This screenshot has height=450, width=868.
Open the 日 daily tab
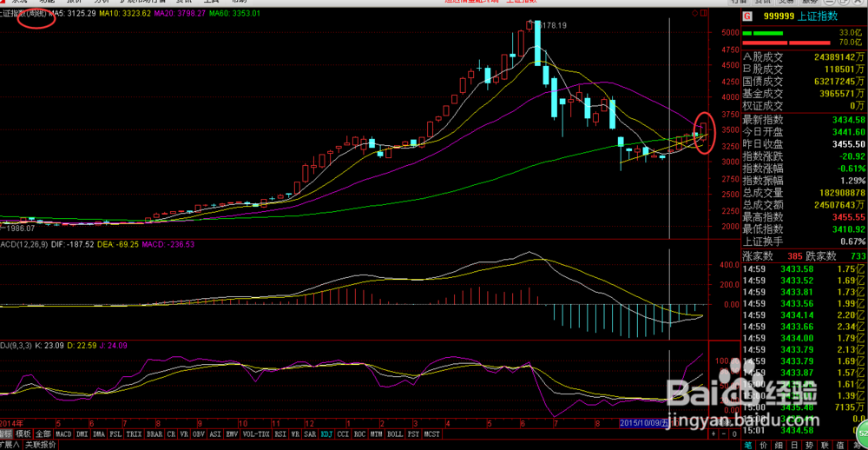tap(794, 445)
